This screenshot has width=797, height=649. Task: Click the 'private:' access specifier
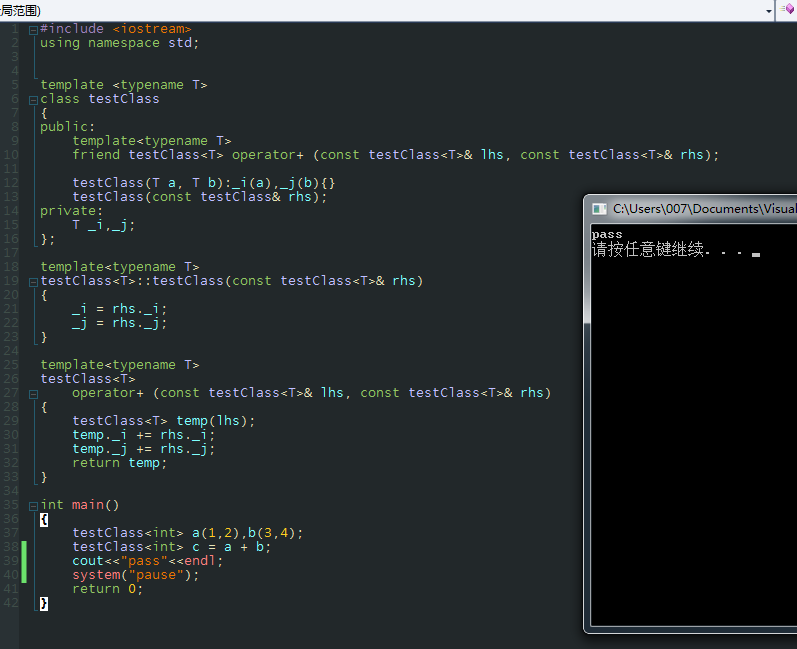click(72, 211)
